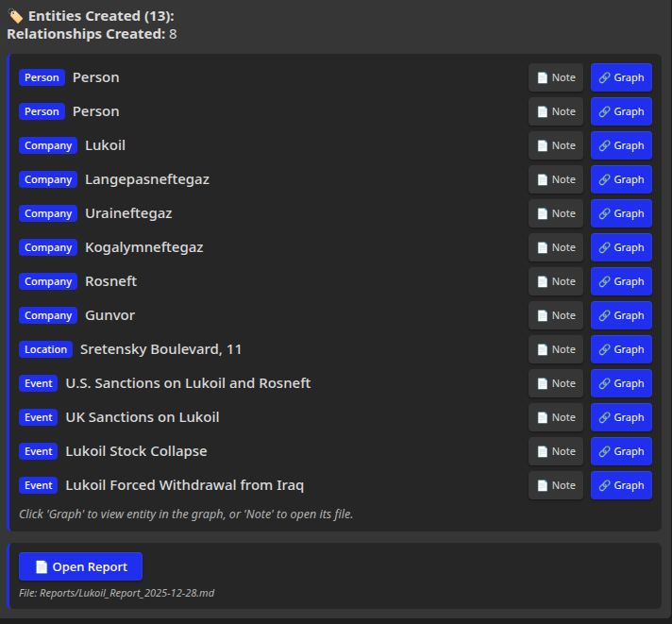Click the Company tag beside Langepasneftegaz

[x=48, y=179]
